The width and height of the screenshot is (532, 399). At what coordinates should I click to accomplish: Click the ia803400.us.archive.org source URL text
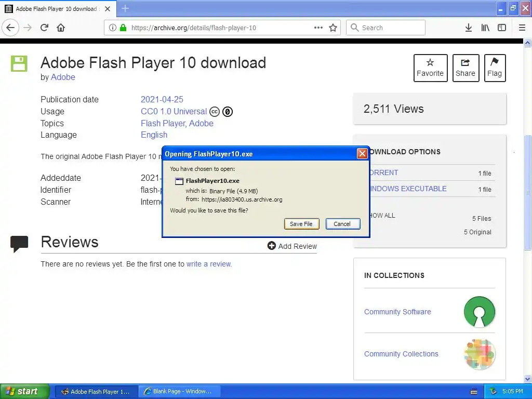pyautogui.click(x=242, y=199)
